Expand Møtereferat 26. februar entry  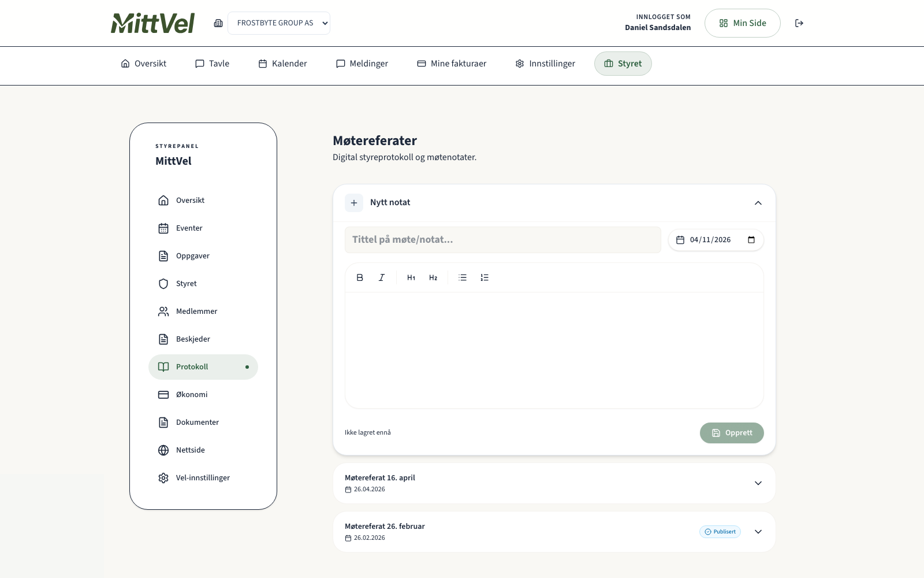pos(758,532)
